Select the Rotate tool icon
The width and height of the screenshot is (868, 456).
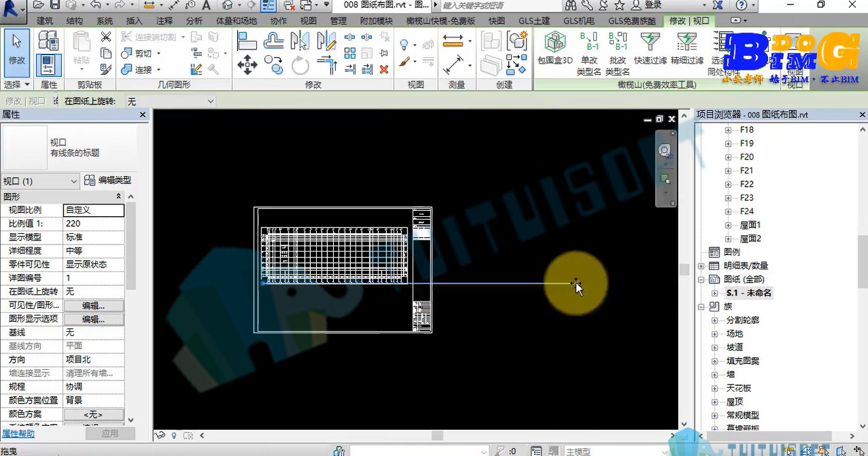300,64
